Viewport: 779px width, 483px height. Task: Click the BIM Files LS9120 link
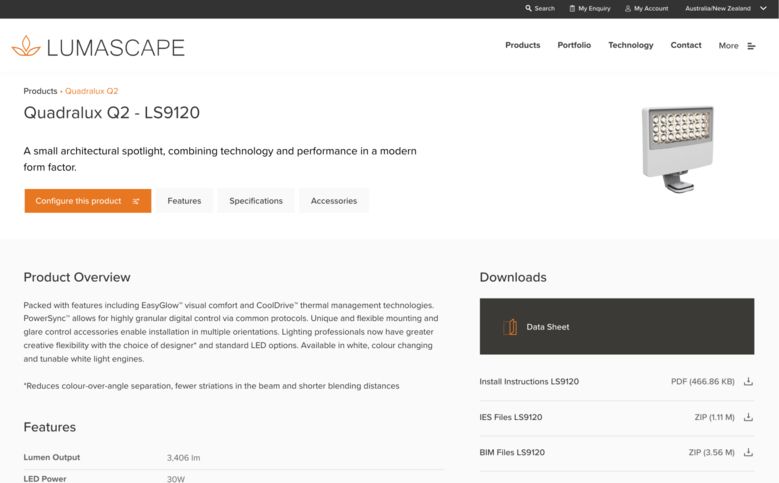coord(512,452)
